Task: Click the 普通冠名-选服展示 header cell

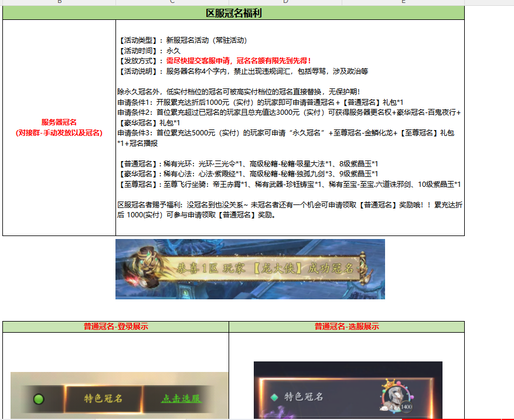Action: (x=347, y=327)
